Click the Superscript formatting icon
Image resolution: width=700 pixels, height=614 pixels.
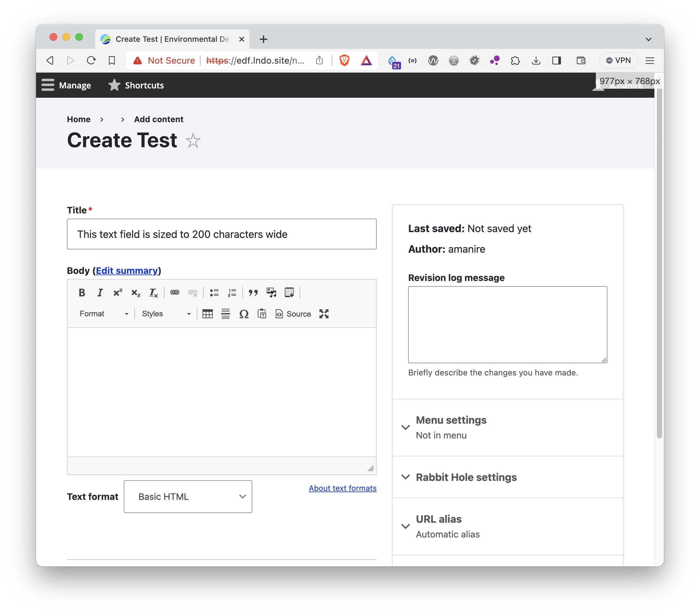pyautogui.click(x=118, y=293)
